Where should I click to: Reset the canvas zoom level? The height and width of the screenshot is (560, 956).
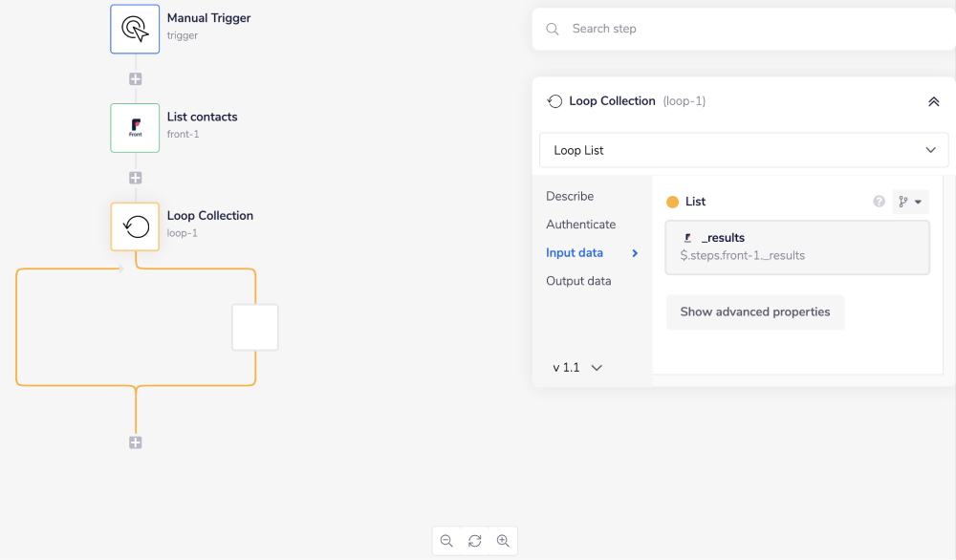pos(474,541)
